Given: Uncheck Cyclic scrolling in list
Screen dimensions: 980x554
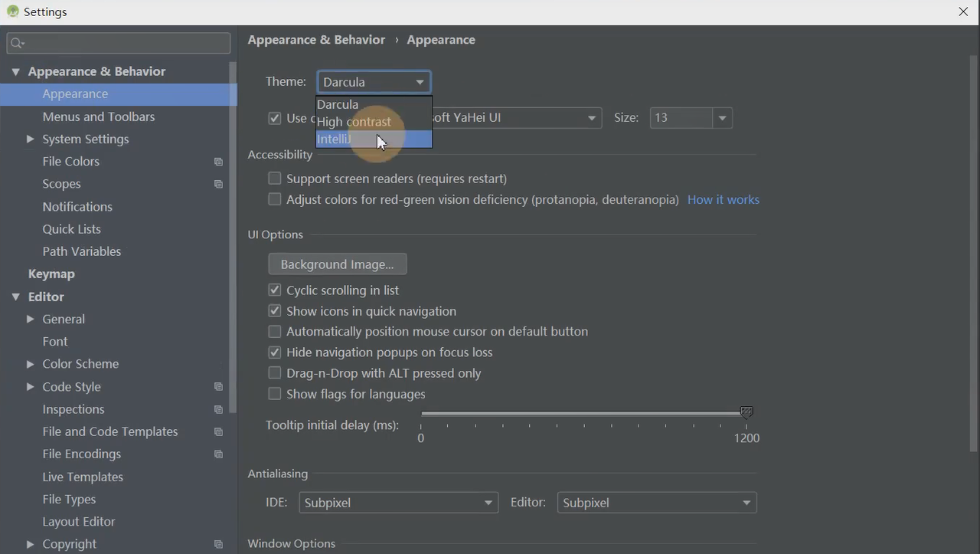Looking at the screenshot, I should click(275, 290).
